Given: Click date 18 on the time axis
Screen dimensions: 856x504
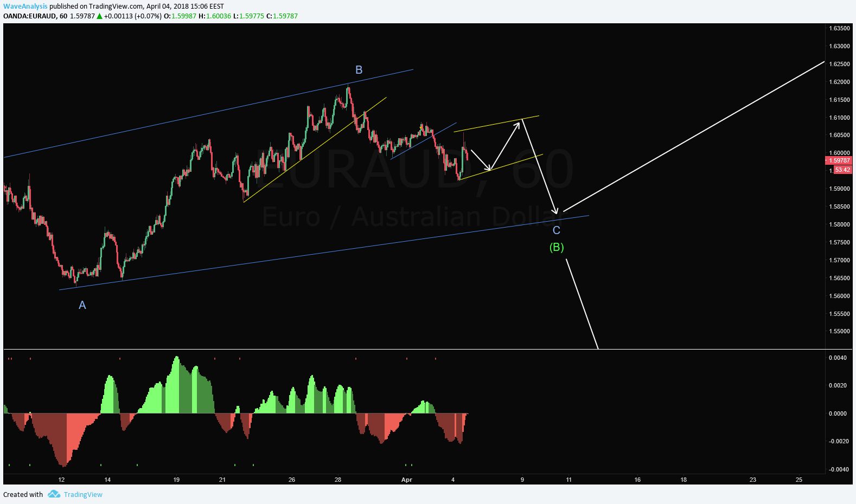Looking at the screenshot, I should pos(683,480).
